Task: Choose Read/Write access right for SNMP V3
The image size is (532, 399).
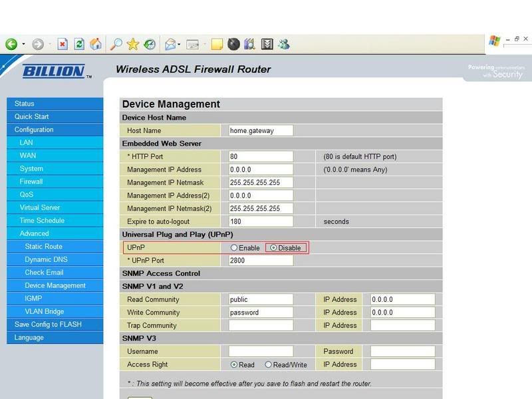Action: [x=269, y=364]
